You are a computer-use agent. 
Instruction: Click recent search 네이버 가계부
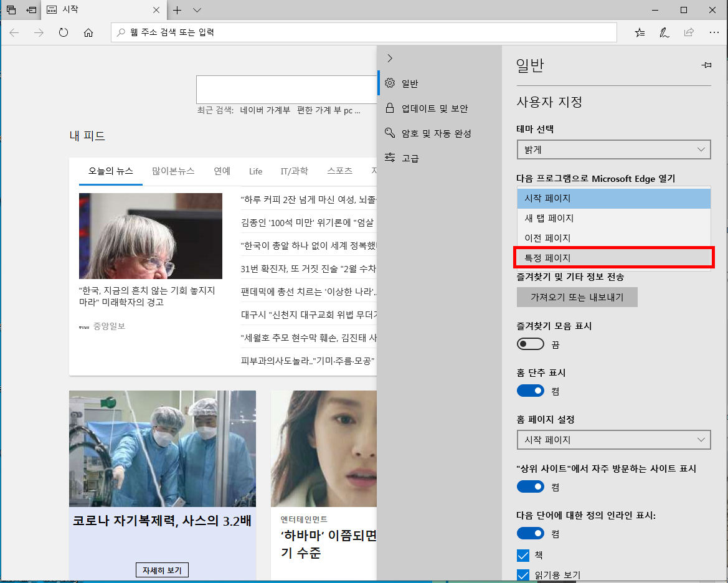(265, 111)
